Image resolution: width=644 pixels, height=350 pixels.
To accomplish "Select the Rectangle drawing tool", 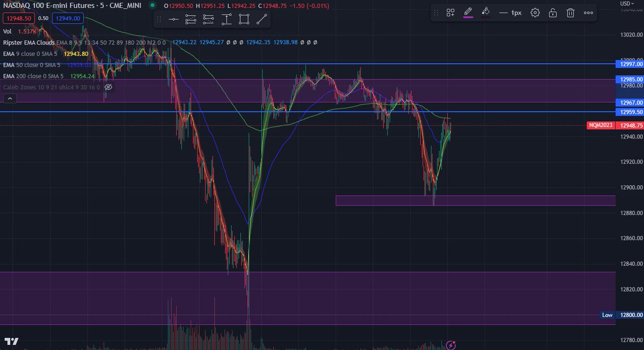I will (x=244, y=19).
